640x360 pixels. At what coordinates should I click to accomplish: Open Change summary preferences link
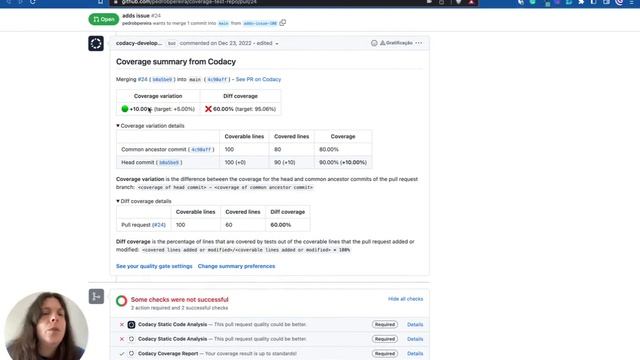[x=236, y=266]
